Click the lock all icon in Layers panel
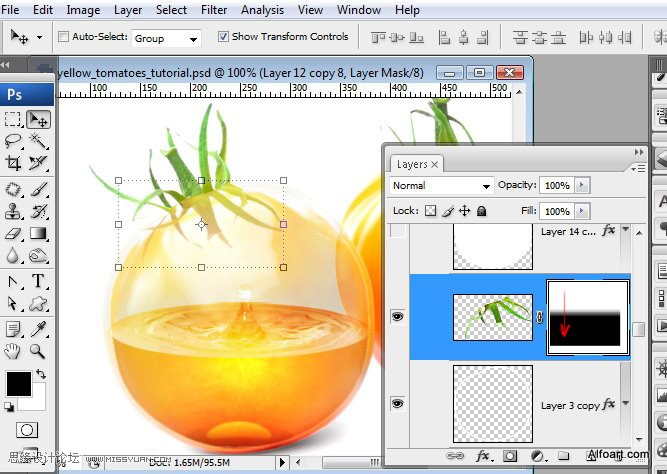The height and width of the screenshot is (474, 667). click(x=481, y=212)
